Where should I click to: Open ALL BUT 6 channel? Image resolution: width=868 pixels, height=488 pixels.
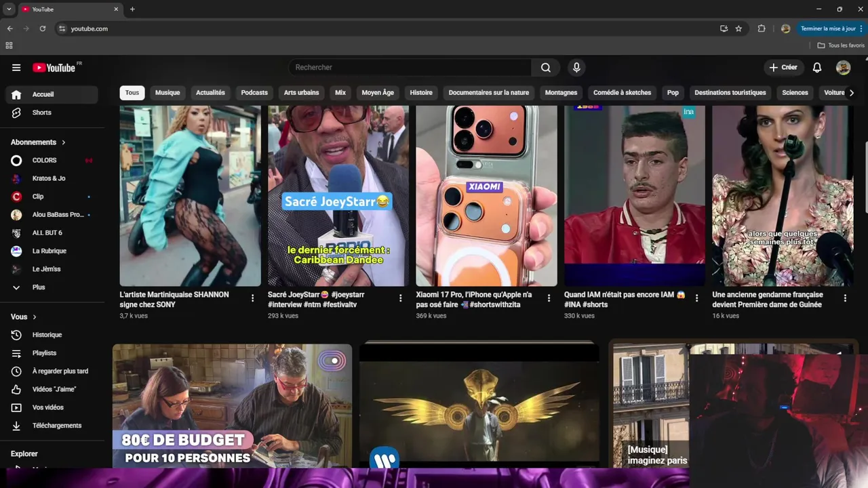[x=52, y=232]
